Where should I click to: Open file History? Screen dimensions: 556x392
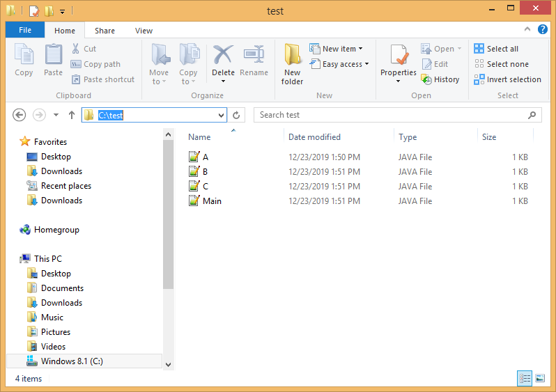(x=440, y=79)
